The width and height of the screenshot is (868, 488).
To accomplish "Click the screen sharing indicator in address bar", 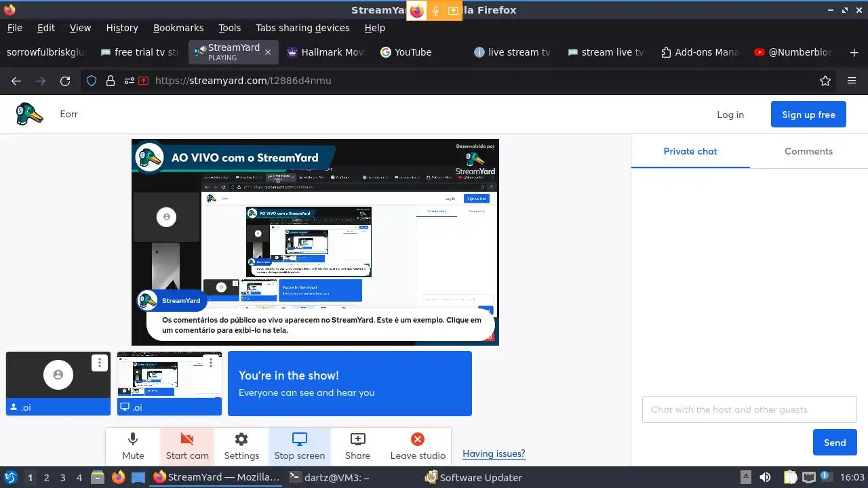I will coord(144,81).
